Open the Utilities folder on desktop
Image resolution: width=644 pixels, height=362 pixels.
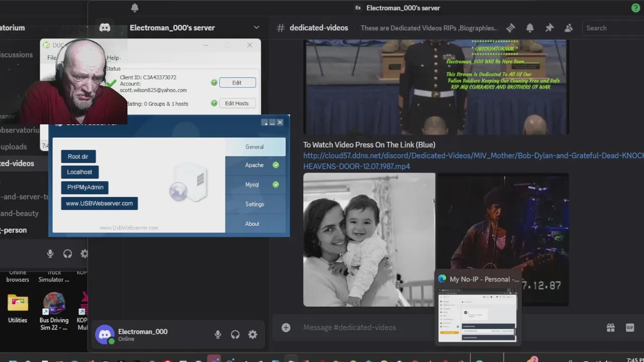18,308
